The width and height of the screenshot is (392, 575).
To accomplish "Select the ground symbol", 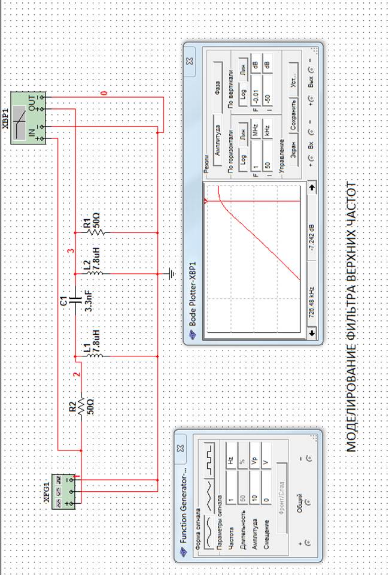I will click(171, 274).
